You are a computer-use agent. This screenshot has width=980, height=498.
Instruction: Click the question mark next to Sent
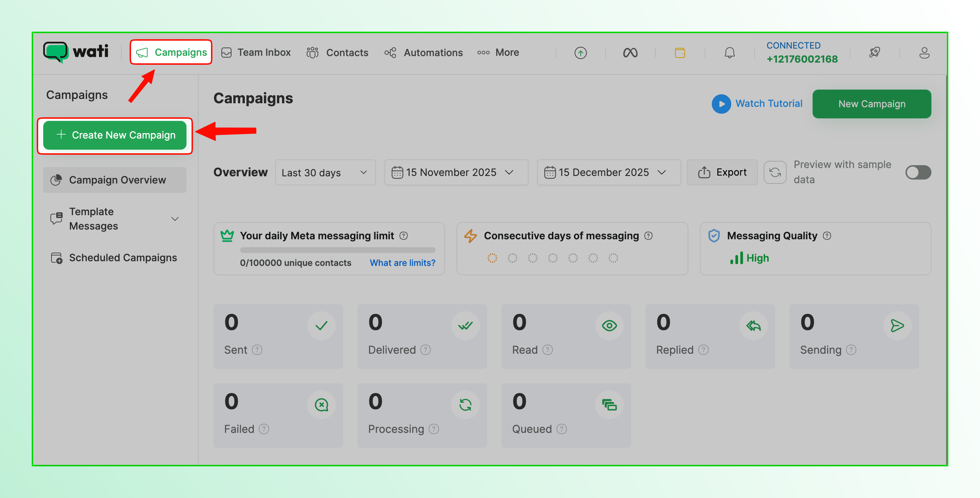(257, 350)
